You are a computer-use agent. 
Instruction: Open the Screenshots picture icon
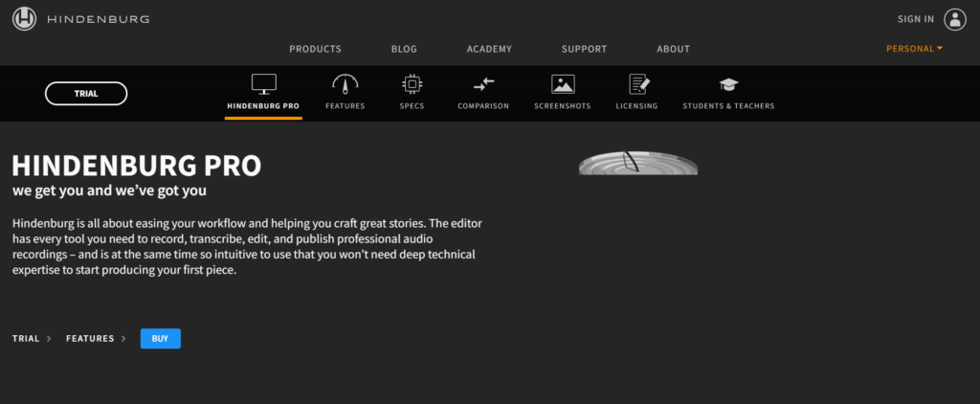563,84
